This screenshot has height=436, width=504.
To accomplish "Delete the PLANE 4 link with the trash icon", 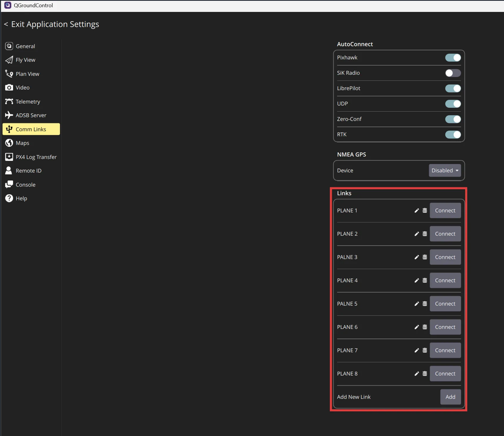I will 425,280.
